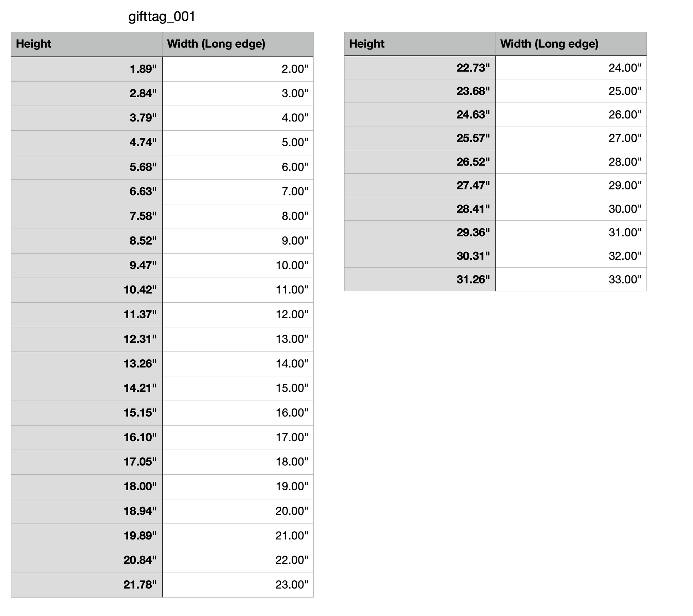Image resolution: width=693 pixels, height=616 pixels.
Task: Click the 33.00" width cell
Action: [570, 280]
